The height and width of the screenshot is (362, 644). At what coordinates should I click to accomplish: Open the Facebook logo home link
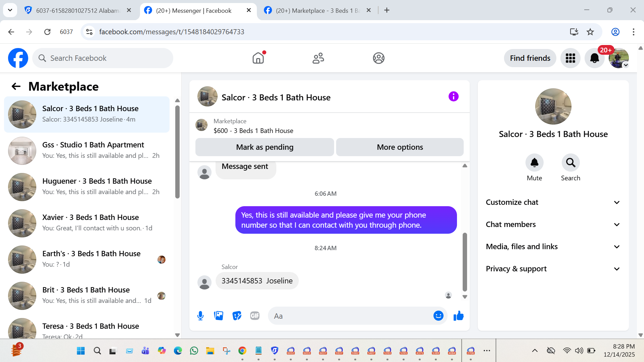(x=18, y=58)
